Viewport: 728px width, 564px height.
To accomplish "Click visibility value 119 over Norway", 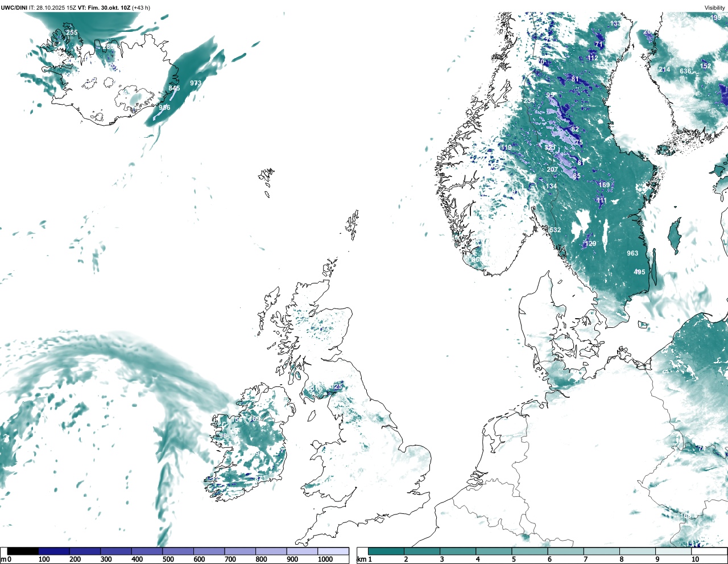I will tap(506, 147).
